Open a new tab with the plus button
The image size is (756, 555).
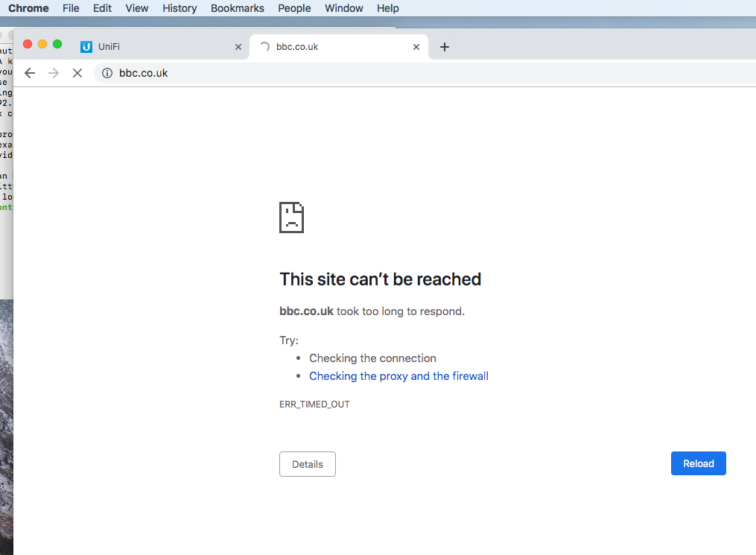tap(445, 47)
